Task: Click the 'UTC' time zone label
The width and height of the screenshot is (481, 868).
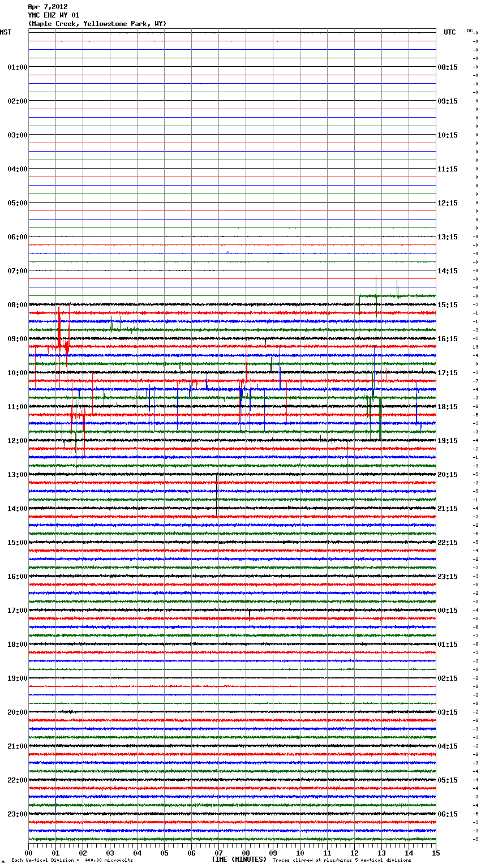Action: coord(449,32)
